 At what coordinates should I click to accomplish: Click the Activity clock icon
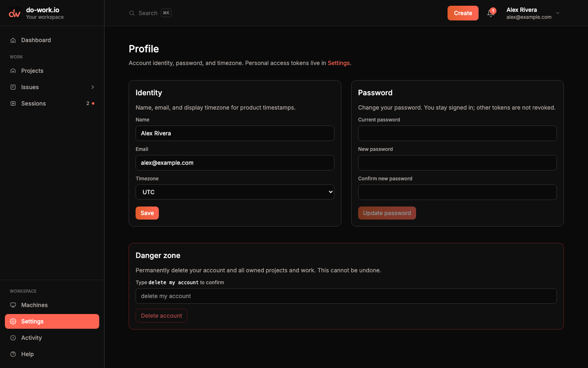[13, 338]
